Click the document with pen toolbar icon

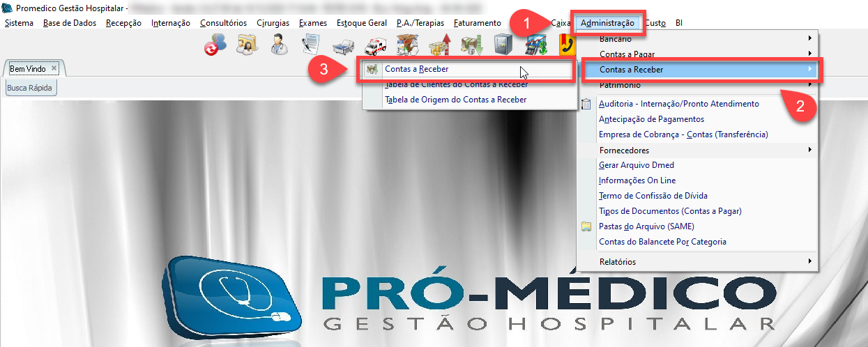click(312, 45)
